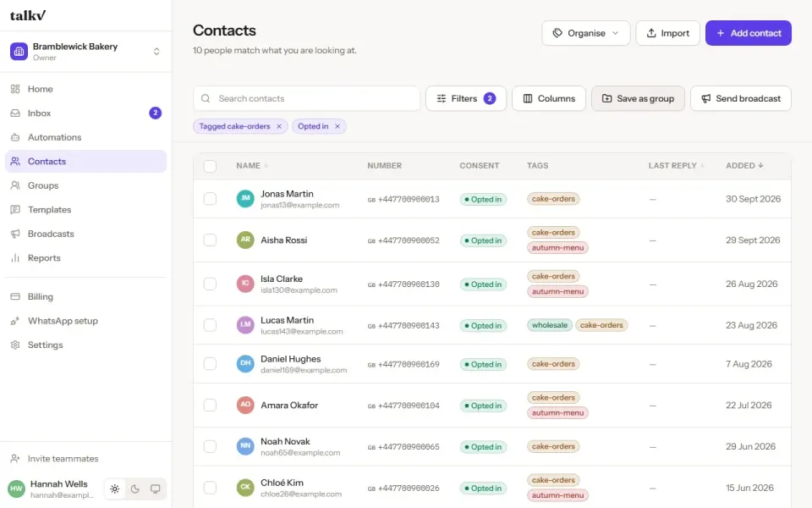Image resolution: width=812 pixels, height=508 pixels.
Task: Open Billing in the sidebar
Action: click(x=86, y=296)
